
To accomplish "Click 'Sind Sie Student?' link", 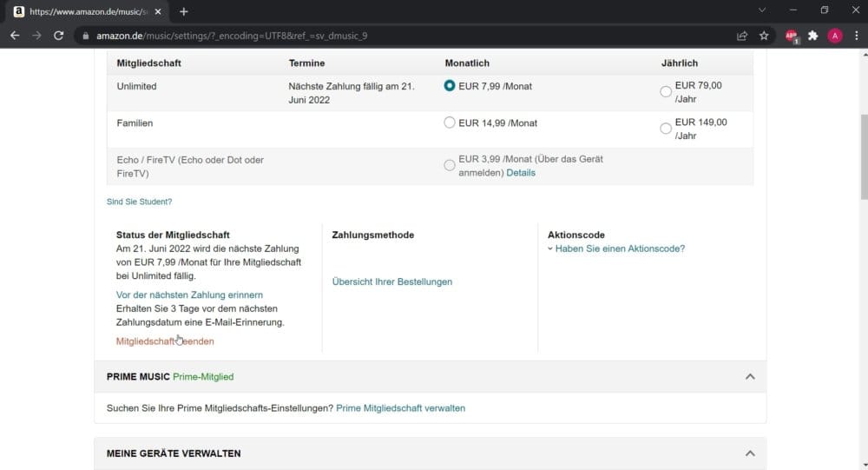I will (x=140, y=202).
